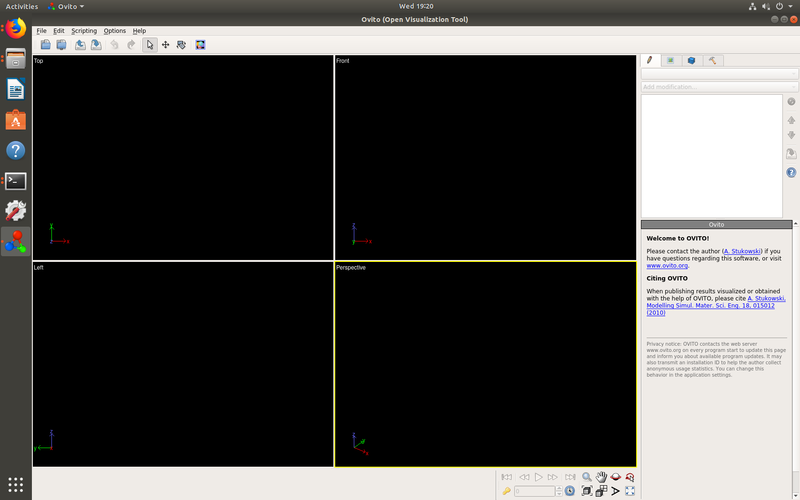Click the Import File toolbar icon
The height and width of the screenshot is (500, 800).
pos(45,45)
